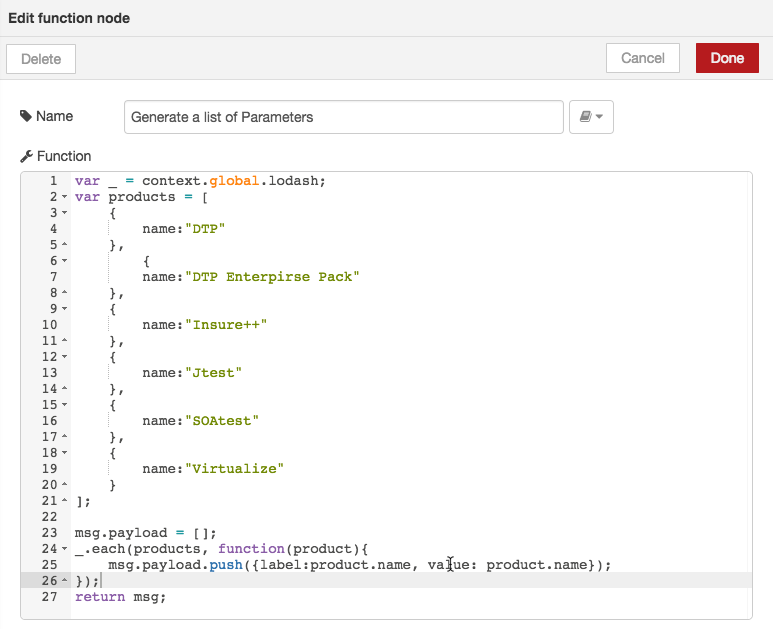Place cursor on the "DTP Enterpirse Pack" string

click(272, 277)
